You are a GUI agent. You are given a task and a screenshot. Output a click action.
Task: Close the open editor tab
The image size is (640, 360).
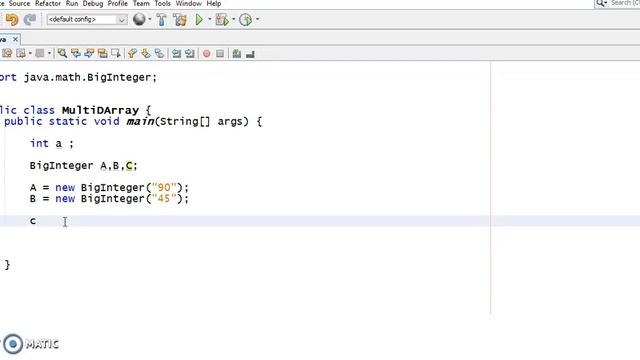[15, 39]
